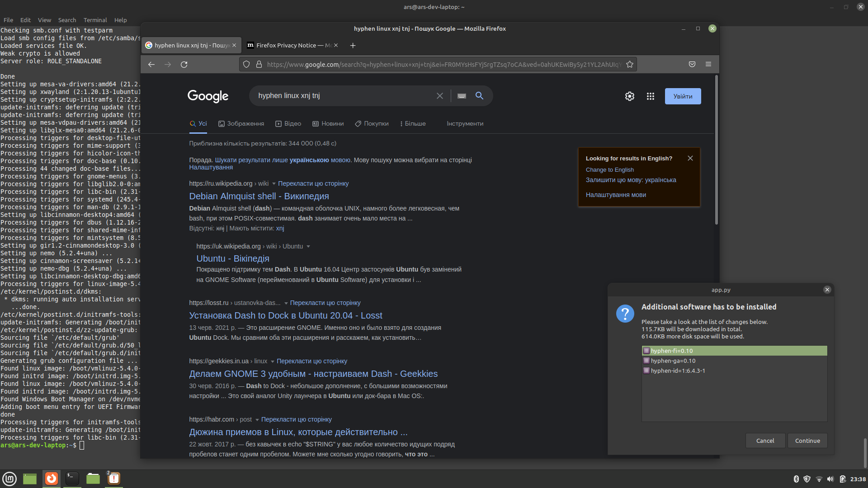
Task: Go back using Firefox back arrow
Action: click(x=151, y=65)
